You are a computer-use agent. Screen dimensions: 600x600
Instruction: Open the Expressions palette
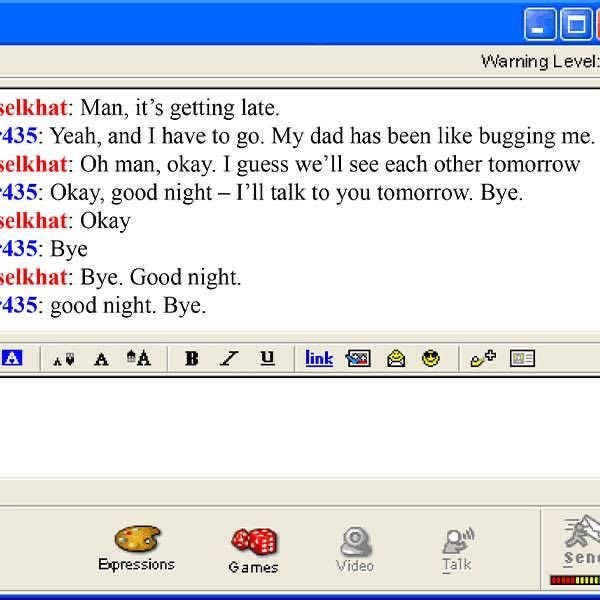click(x=137, y=548)
